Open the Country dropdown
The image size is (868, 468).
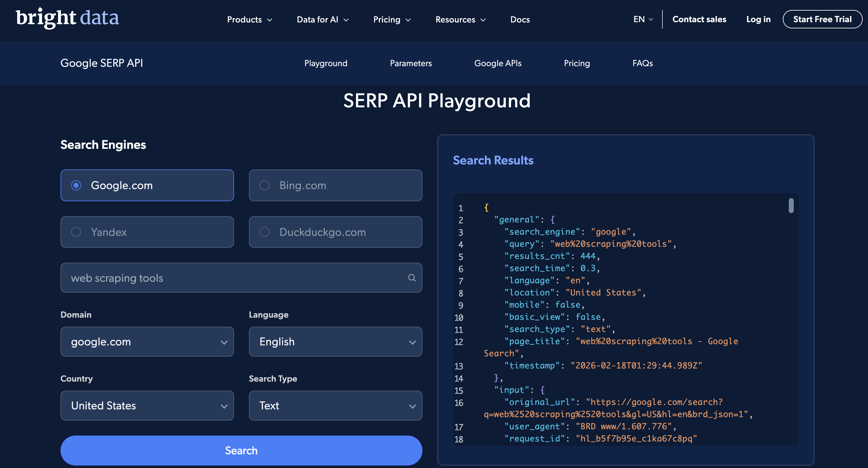click(147, 406)
